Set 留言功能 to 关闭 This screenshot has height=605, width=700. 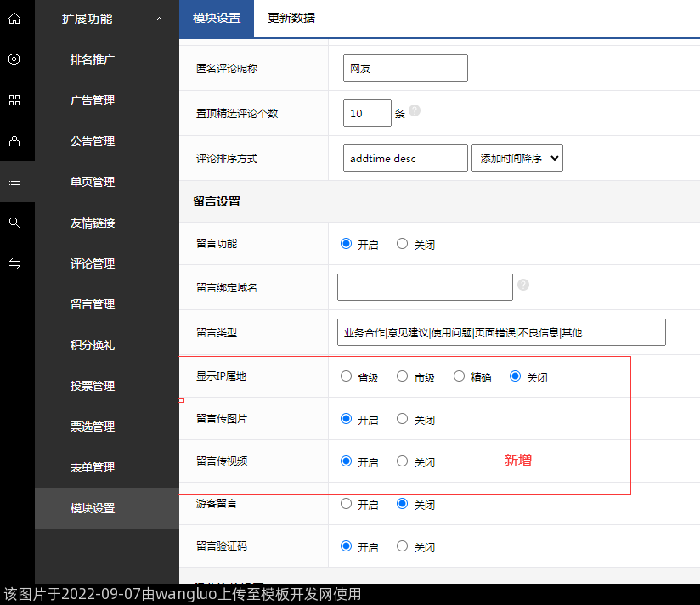[x=403, y=244]
